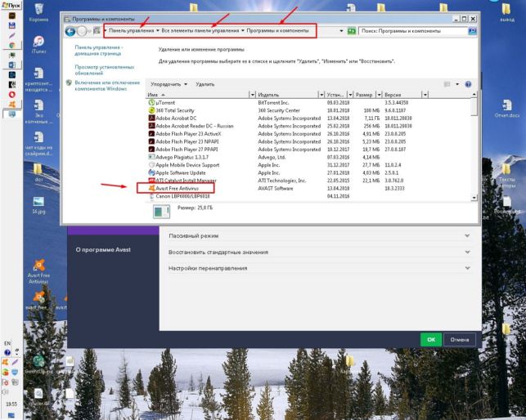Open the Размер column filter dropdown
Image resolution: width=526 pixels, height=420 pixels.
379,95
